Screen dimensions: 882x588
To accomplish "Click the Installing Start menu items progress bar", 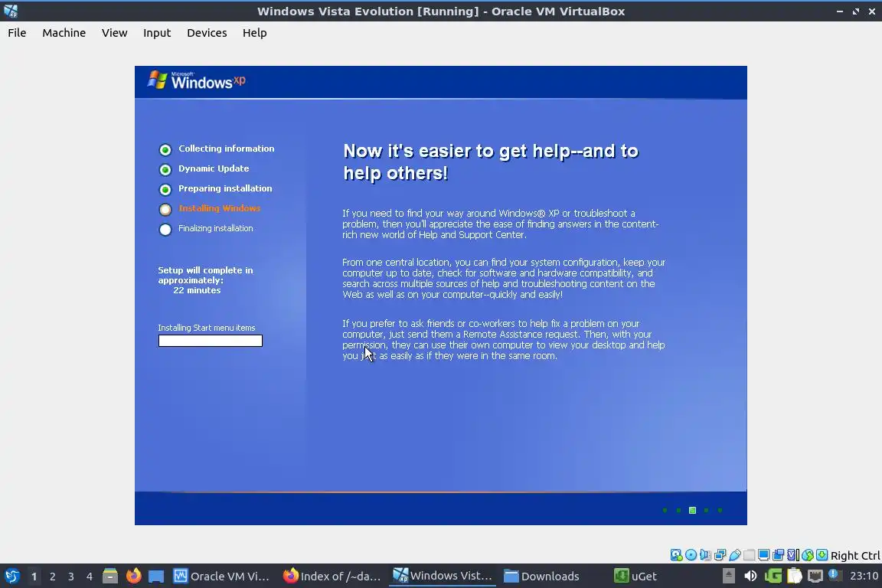I will pos(211,341).
